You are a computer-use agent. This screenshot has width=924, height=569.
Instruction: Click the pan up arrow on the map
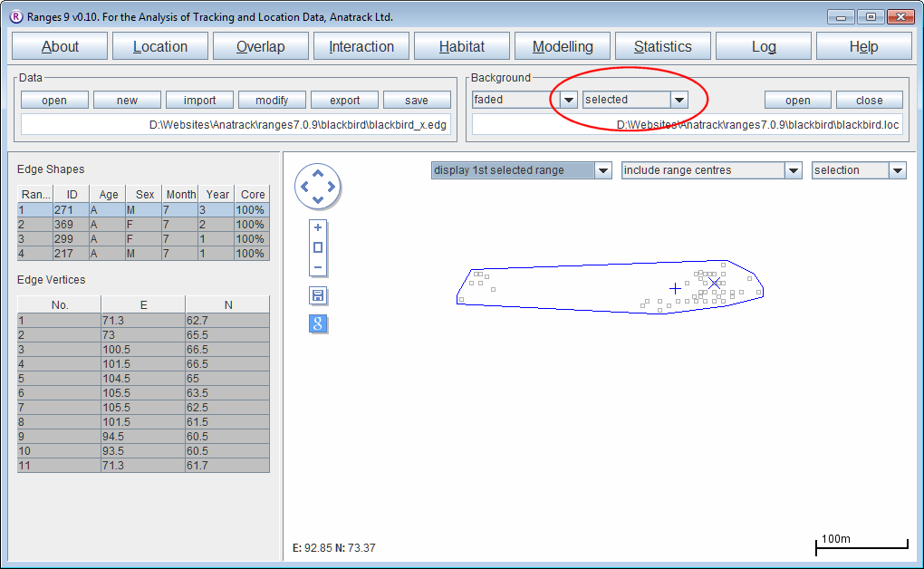click(x=317, y=175)
